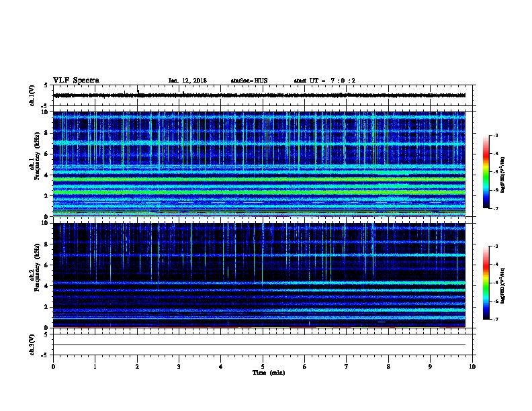Click the ch.1 spectrogram image panel

(259, 164)
